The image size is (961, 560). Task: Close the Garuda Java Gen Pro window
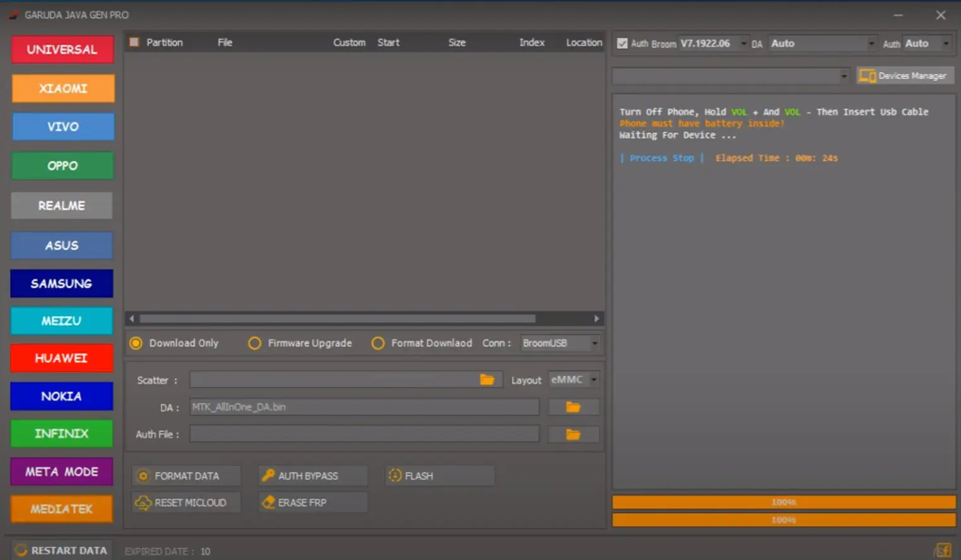pos(941,15)
